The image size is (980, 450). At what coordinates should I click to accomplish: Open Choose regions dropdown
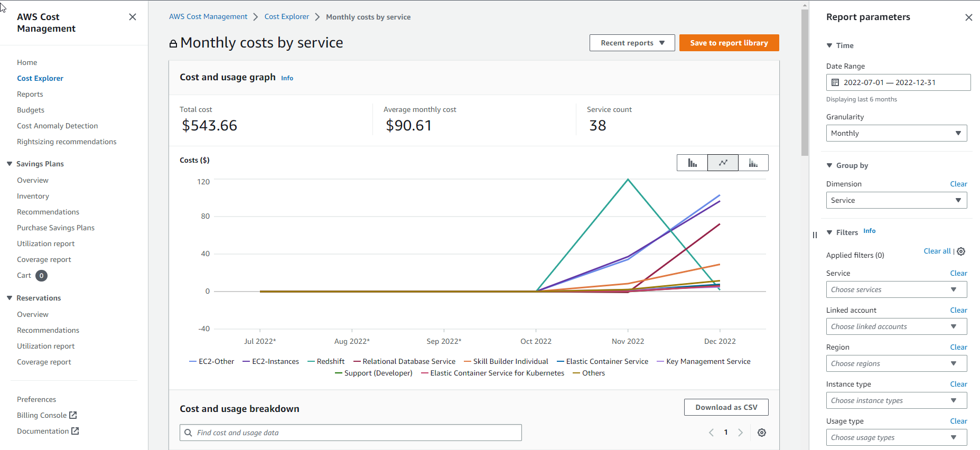pos(896,363)
